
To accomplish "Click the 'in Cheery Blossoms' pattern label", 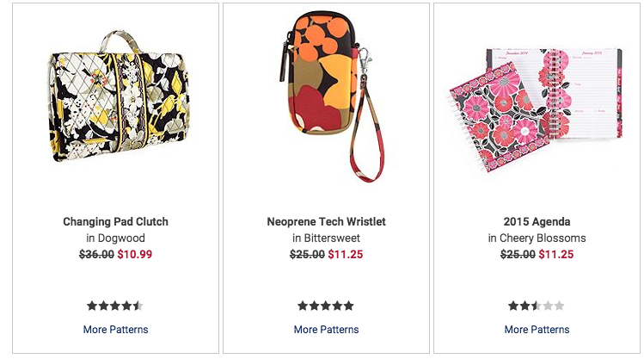I will pyautogui.click(x=537, y=238).
